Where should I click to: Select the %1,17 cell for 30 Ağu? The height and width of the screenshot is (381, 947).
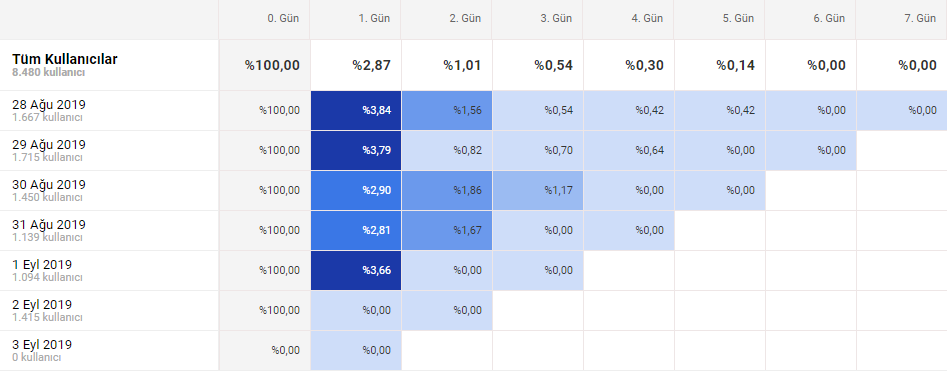pos(538,190)
